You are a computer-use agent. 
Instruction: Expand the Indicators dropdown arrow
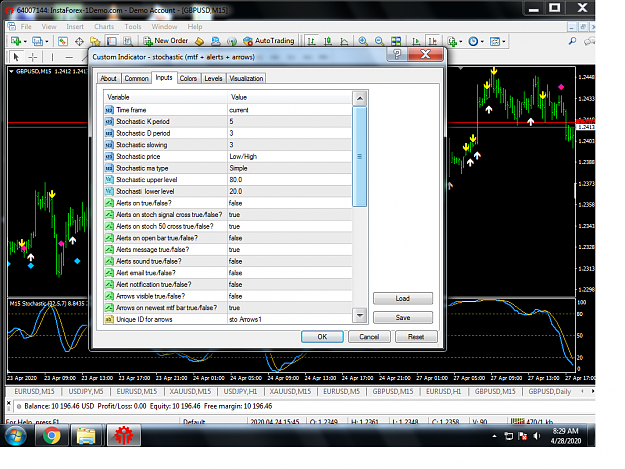(461, 41)
